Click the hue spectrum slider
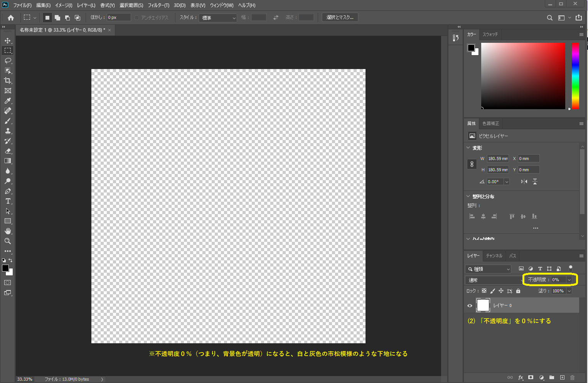 (x=575, y=76)
